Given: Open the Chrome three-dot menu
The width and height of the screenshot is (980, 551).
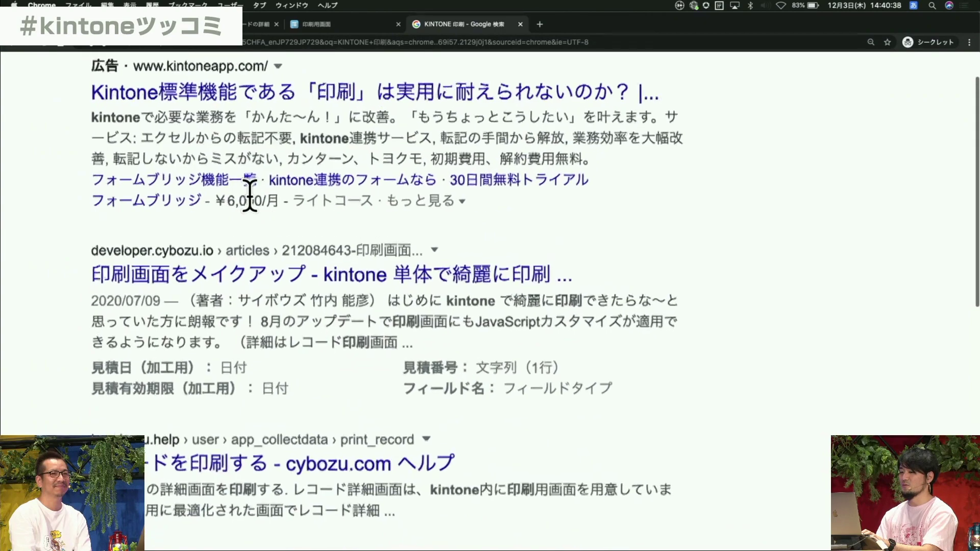Looking at the screenshot, I should 969,42.
